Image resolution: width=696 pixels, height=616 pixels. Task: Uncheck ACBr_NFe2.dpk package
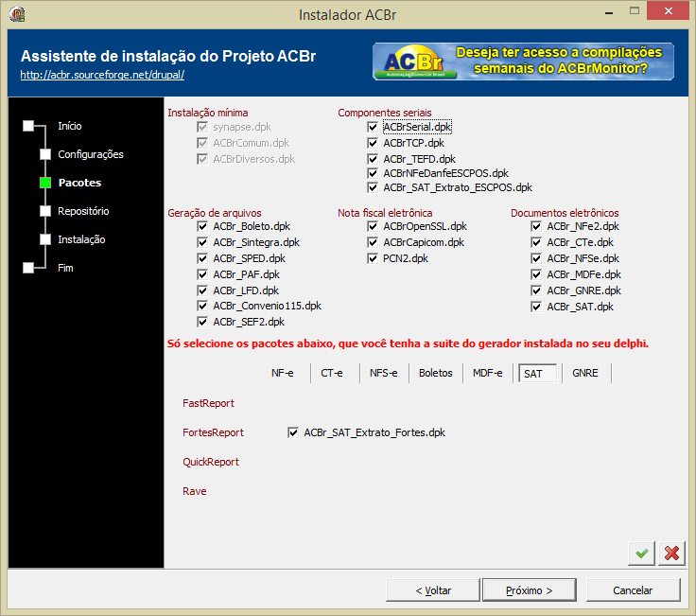coord(536,226)
